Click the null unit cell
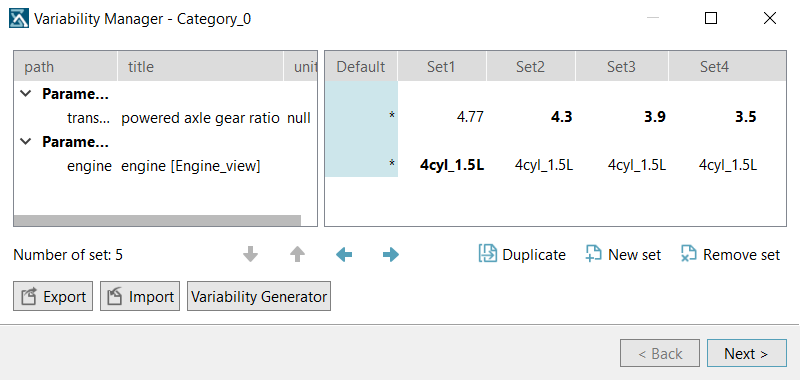Screen dimensions: 800x380 pyautogui.click(x=298, y=118)
